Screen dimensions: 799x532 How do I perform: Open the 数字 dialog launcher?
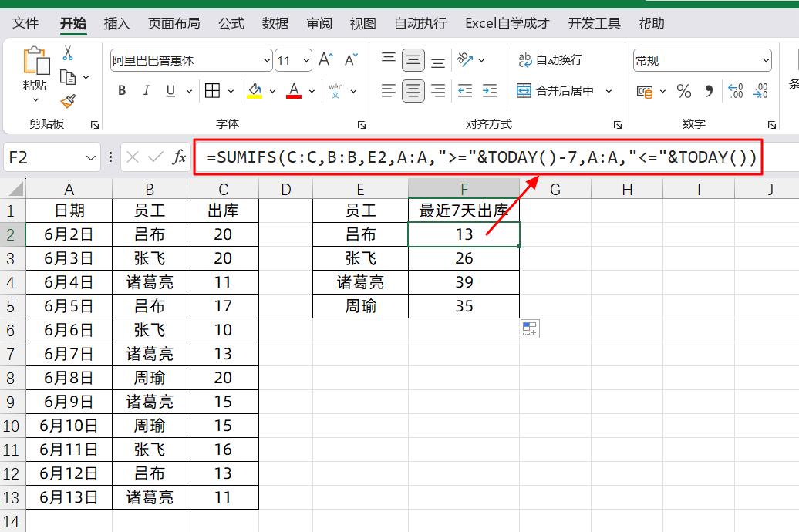coord(771,125)
